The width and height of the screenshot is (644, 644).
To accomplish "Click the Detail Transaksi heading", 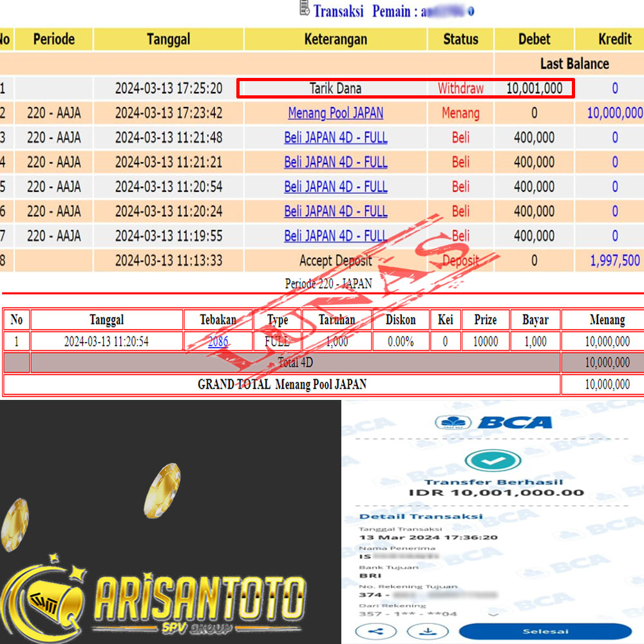I will [421, 516].
